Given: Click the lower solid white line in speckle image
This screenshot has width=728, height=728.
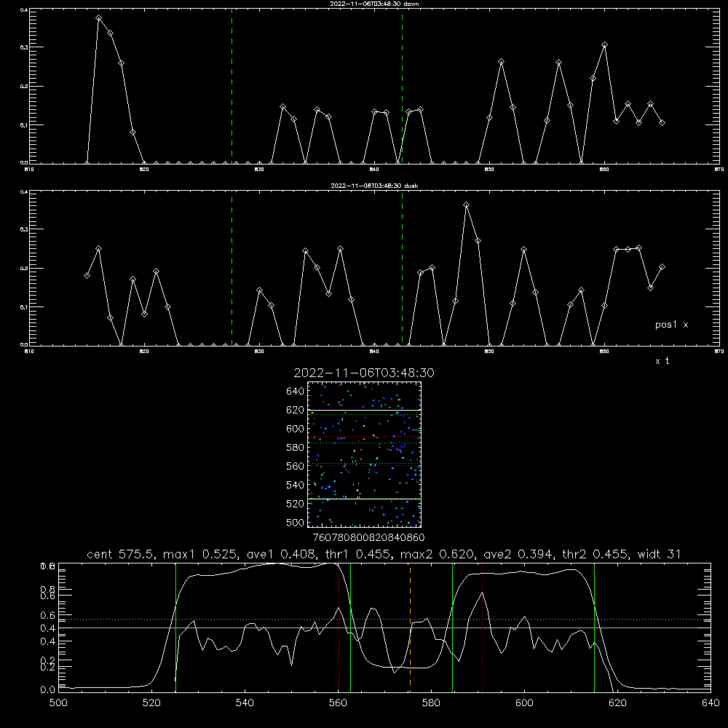Looking at the screenshot, I should [x=365, y=499].
